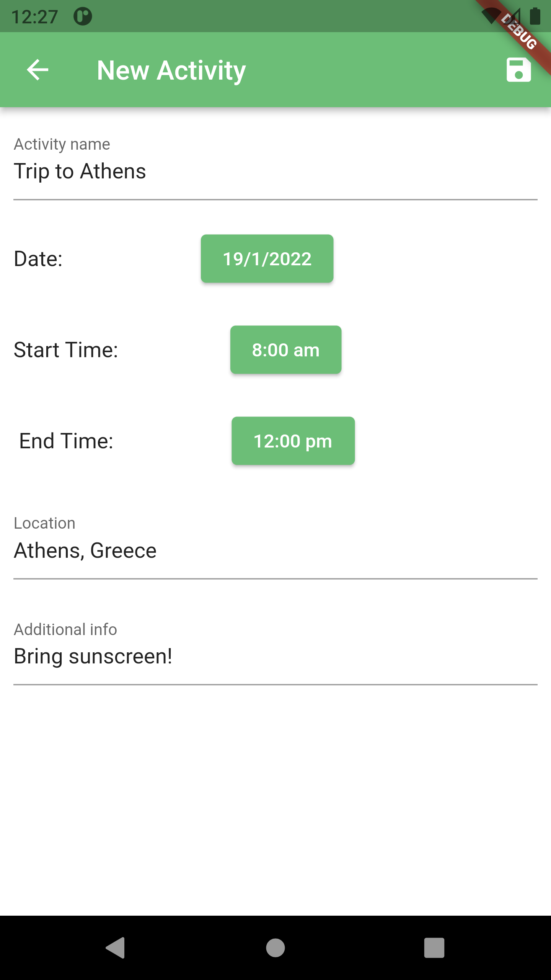Change the 12:00 pm end time
The width and height of the screenshot is (551, 980).
pos(293,441)
